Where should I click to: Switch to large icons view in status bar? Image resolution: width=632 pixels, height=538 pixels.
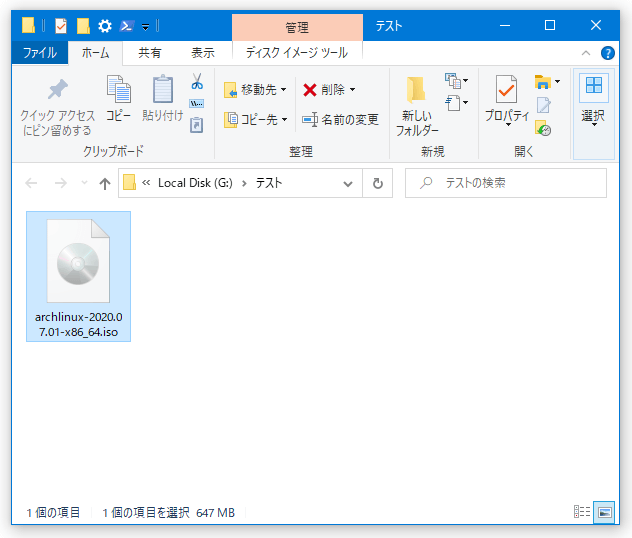(604, 512)
